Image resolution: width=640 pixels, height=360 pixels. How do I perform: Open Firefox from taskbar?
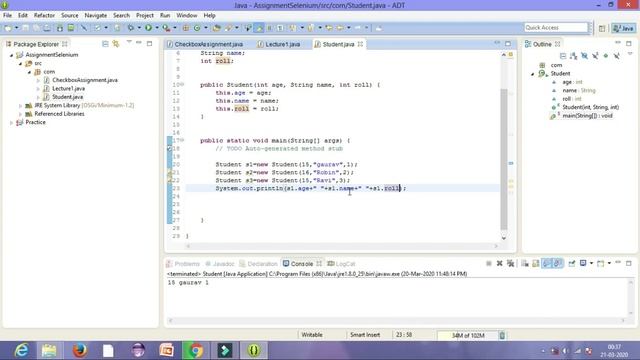(80, 350)
